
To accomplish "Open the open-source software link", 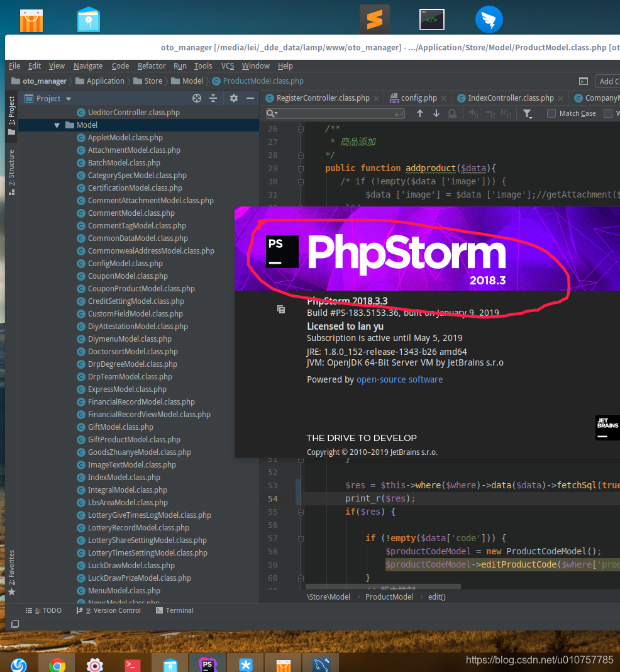I will point(399,379).
